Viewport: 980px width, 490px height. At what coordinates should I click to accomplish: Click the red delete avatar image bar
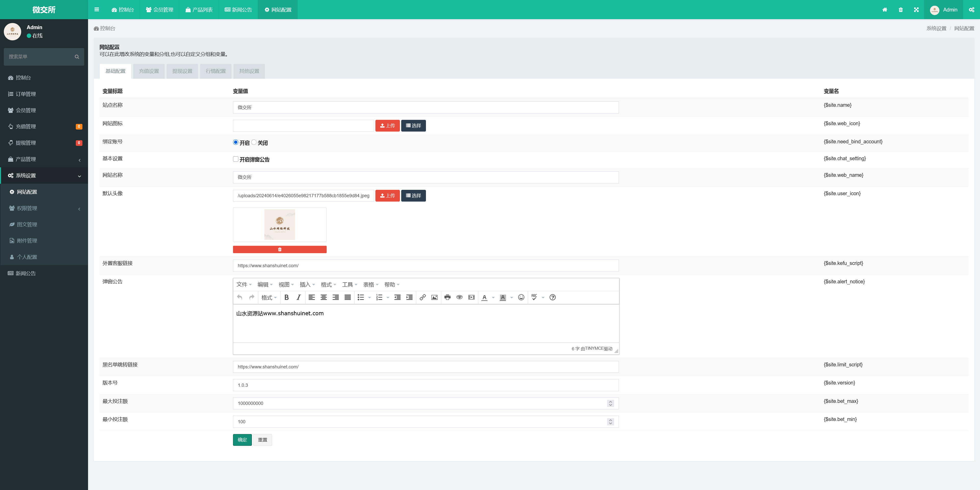click(280, 249)
